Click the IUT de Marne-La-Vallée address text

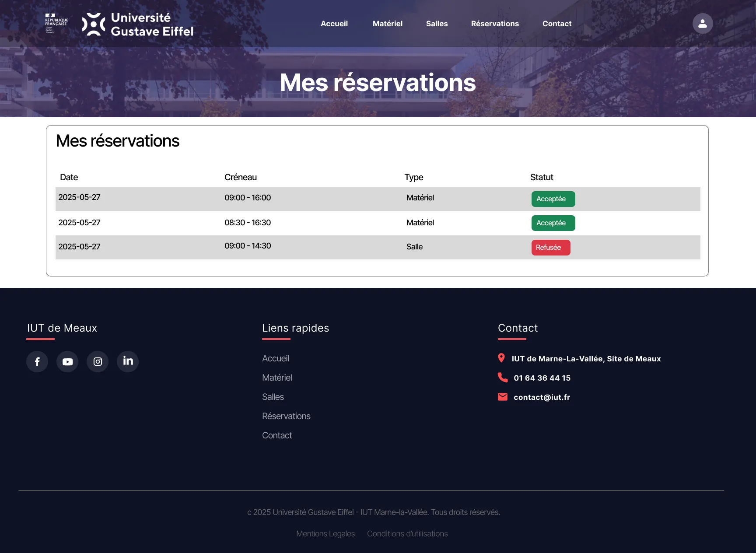click(586, 359)
